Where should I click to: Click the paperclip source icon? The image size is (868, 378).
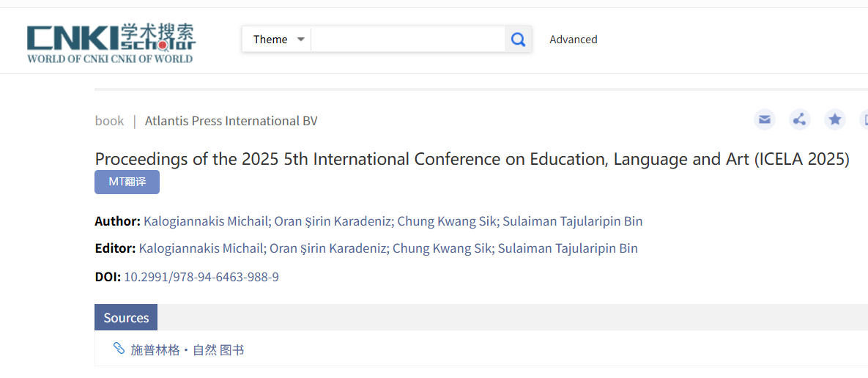[119, 349]
